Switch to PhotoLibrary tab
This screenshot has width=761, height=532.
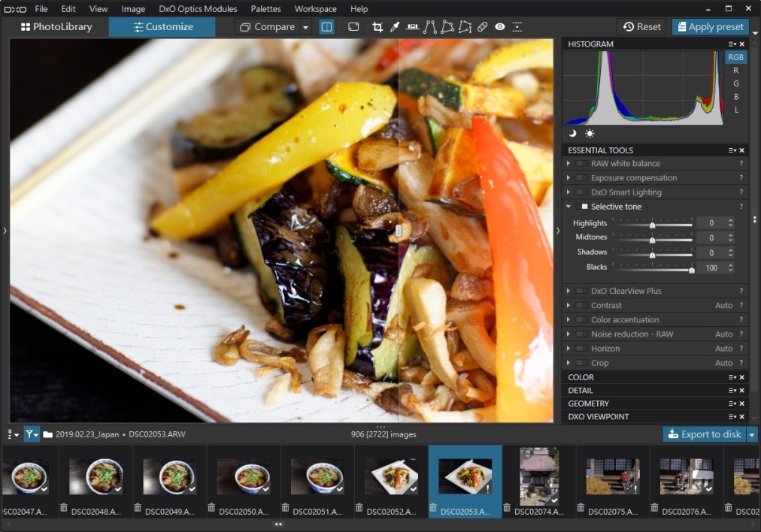click(56, 27)
